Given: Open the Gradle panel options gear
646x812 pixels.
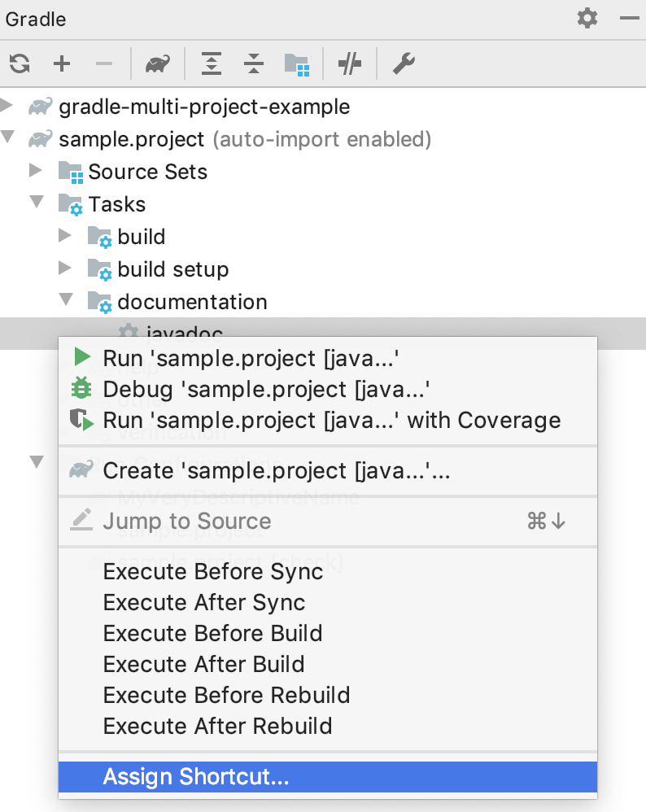Looking at the screenshot, I should (x=587, y=18).
